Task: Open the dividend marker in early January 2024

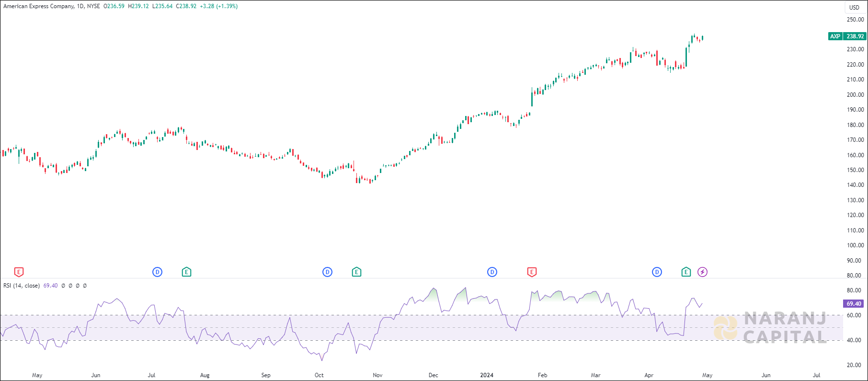Action: (492, 272)
